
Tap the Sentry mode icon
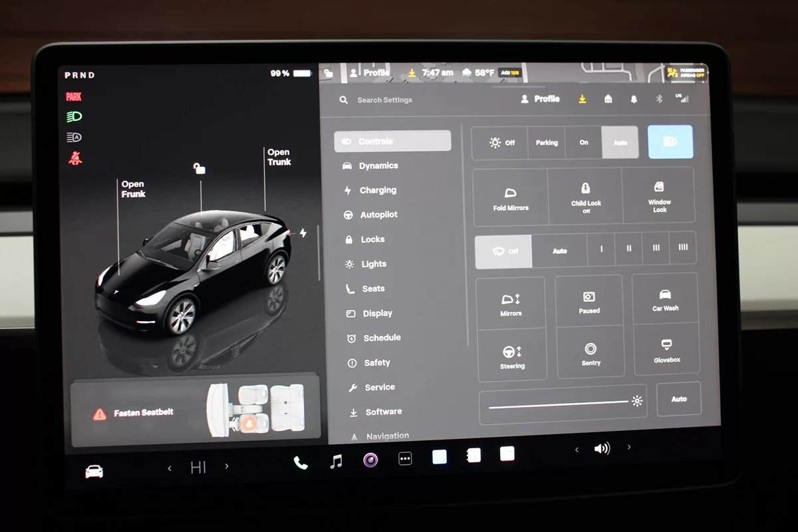[x=591, y=354]
